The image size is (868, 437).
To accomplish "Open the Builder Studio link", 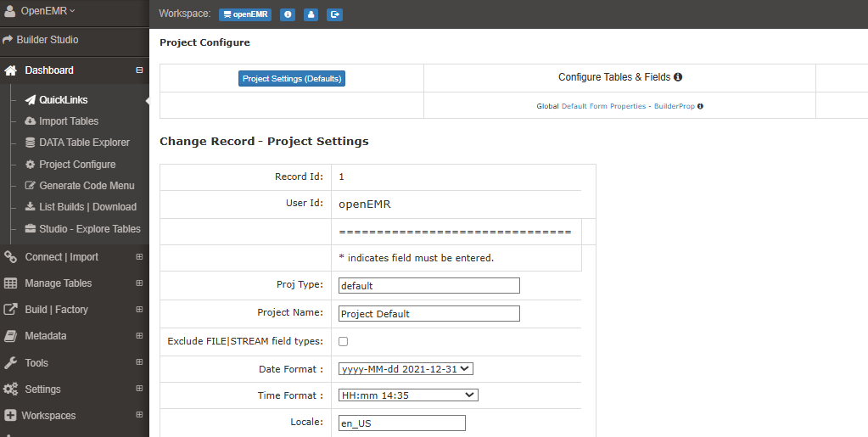I will click(47, 40).
